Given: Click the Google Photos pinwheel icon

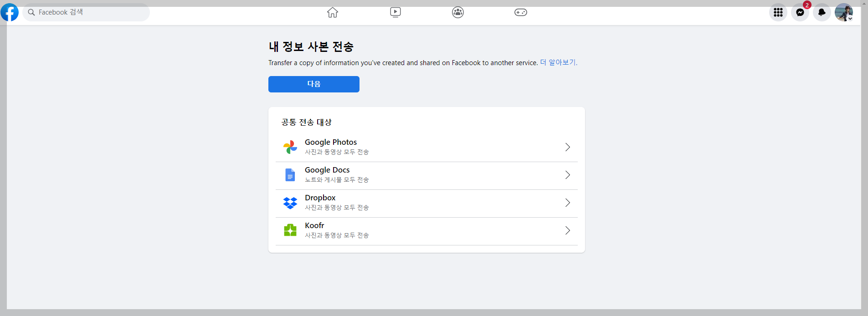Looking at the screenshot, I should pyautogui.click(x=290, y=147).
